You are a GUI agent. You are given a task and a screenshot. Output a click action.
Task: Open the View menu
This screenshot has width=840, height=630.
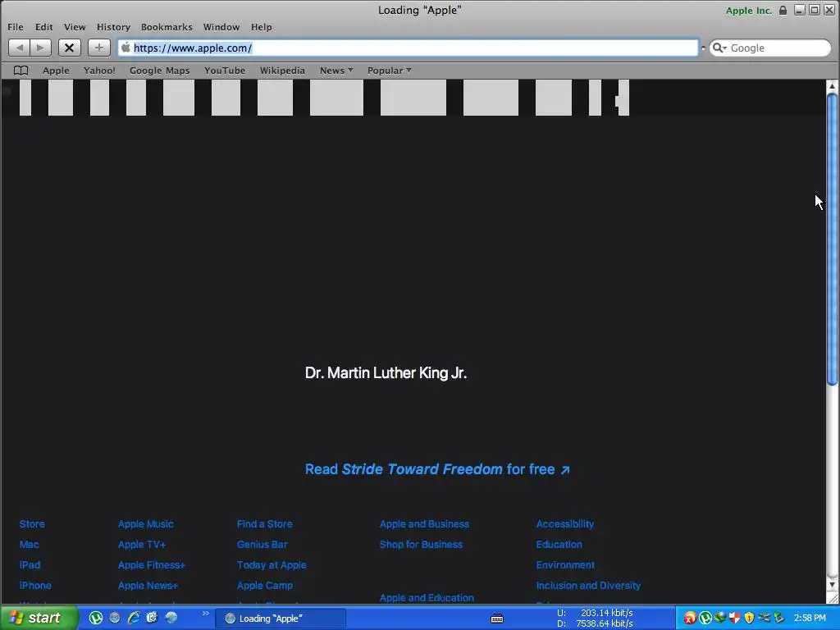point(75,27)
